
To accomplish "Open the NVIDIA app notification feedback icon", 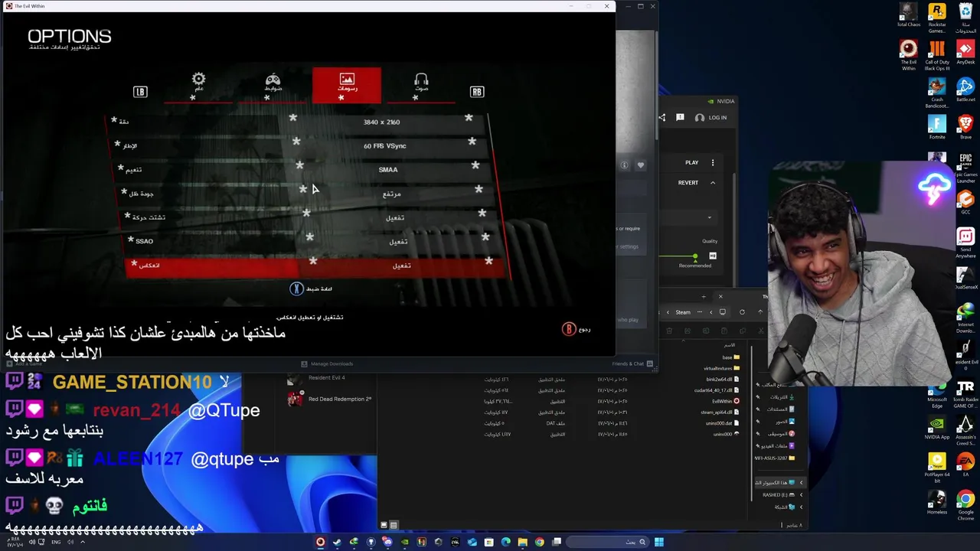I will 680,117.
